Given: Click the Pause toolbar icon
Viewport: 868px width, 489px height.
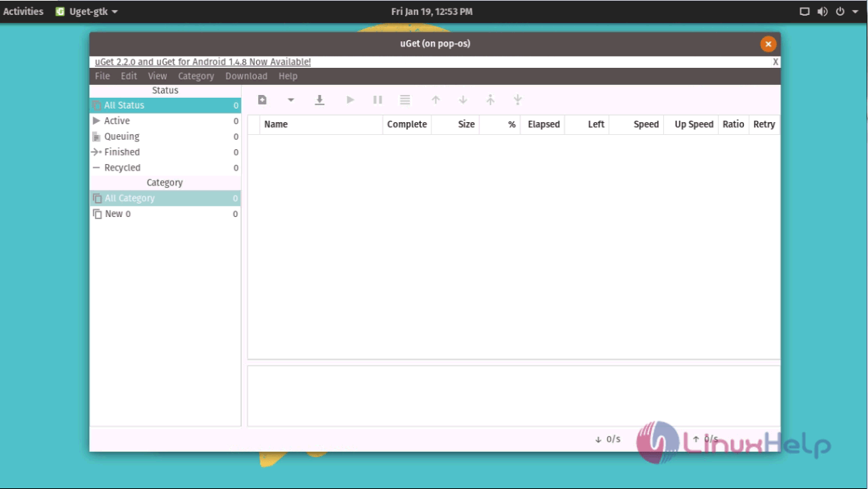Looking at the screenshot, I should click(378, 100).
